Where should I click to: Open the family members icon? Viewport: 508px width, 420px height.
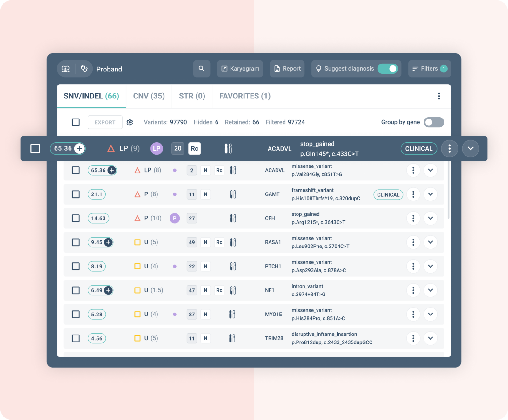[x=65, y=69]
